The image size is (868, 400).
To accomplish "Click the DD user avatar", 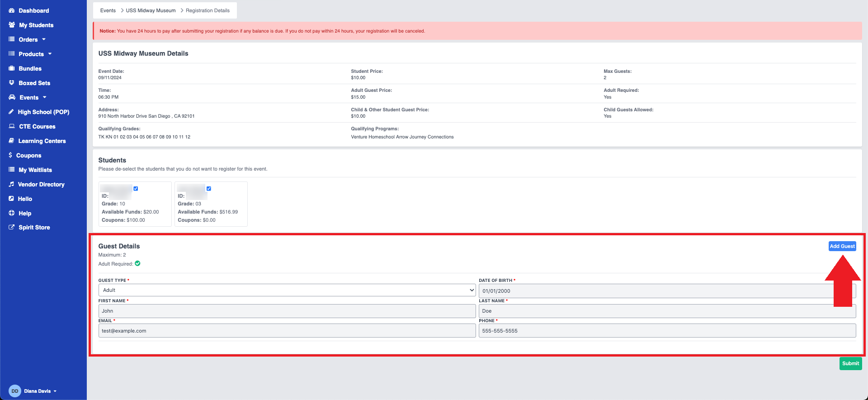I will 15,391.
